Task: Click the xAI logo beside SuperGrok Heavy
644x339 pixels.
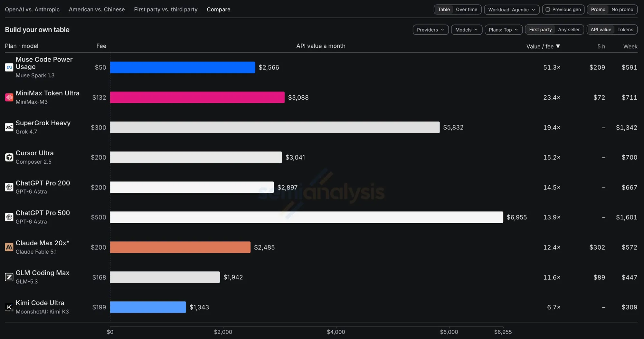Action: 9,127
